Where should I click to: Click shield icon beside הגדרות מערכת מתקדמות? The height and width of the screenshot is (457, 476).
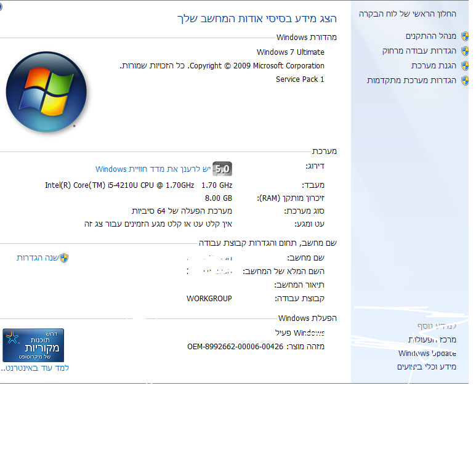pyautogui.click(x=465, y=81)
